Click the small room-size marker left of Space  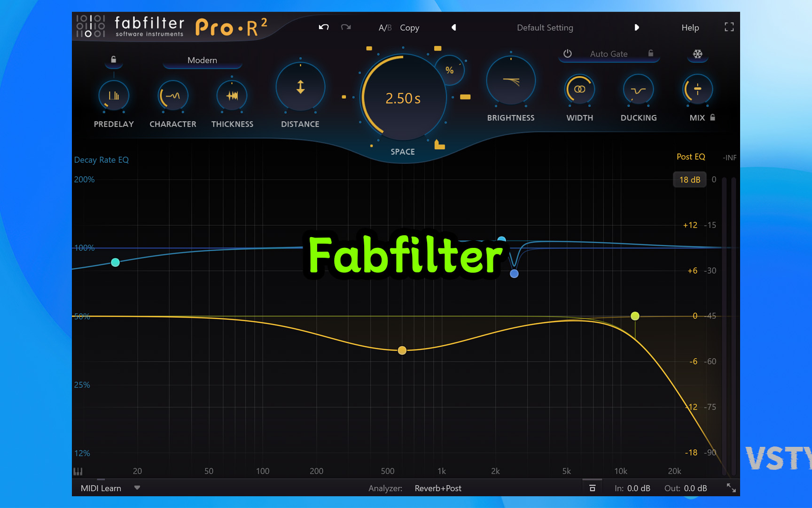pos(344,97)
